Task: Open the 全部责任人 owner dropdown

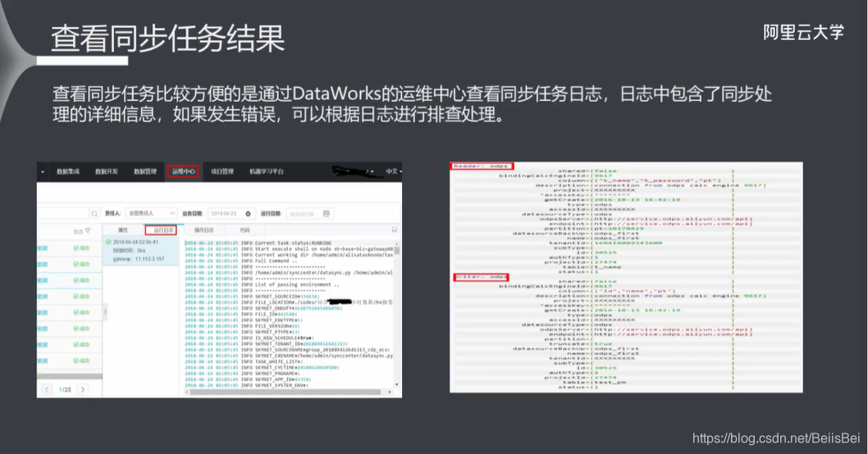Action: click(151, 213)
